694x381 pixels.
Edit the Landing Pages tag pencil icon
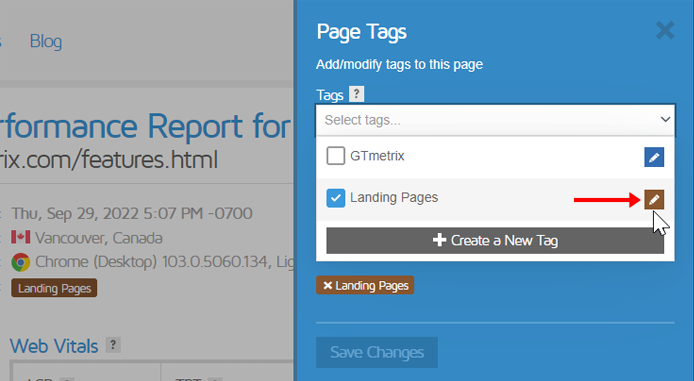click(x=654, y=200)
